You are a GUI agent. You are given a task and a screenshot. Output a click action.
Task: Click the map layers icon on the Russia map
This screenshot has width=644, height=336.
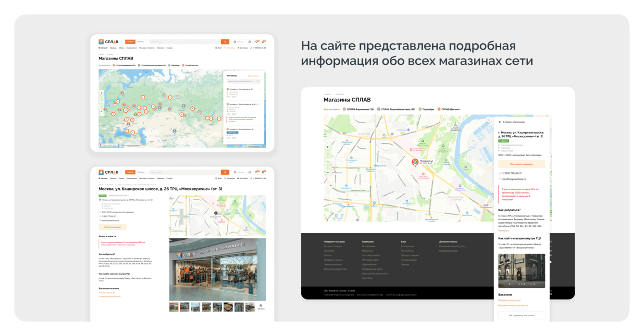coord(220,73)
